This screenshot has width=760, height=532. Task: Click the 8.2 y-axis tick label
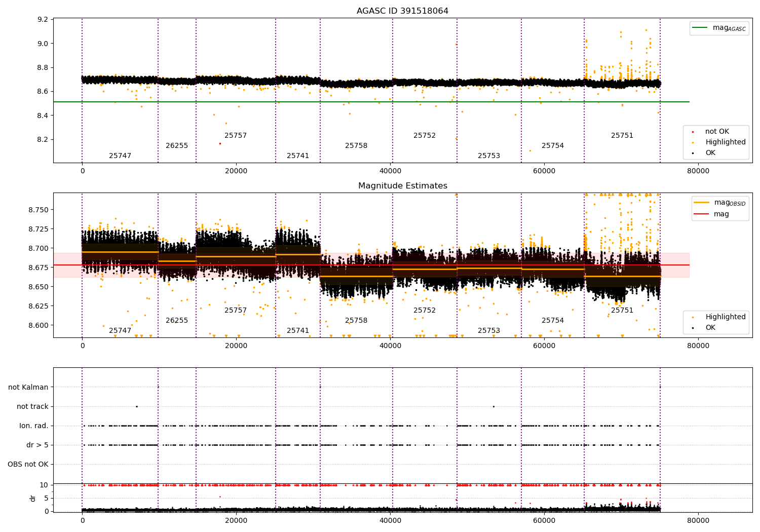pos(43,139)
